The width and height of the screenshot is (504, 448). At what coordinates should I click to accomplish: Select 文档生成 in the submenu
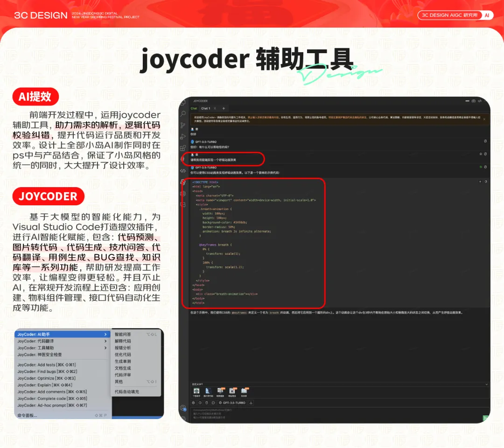[x=136, y=368]
